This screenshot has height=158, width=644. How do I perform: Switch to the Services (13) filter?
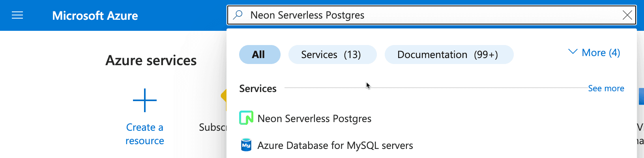coord(332,55)
